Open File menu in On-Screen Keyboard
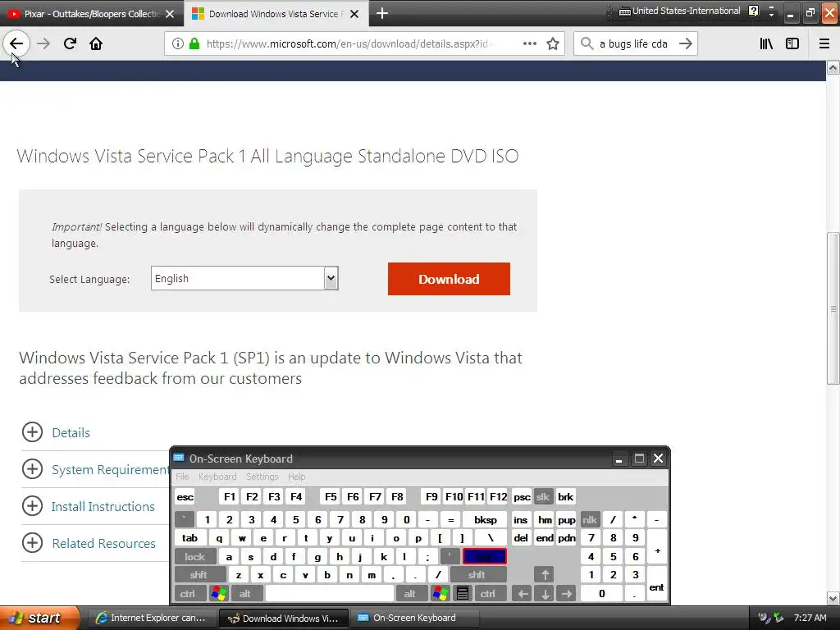 182,477
